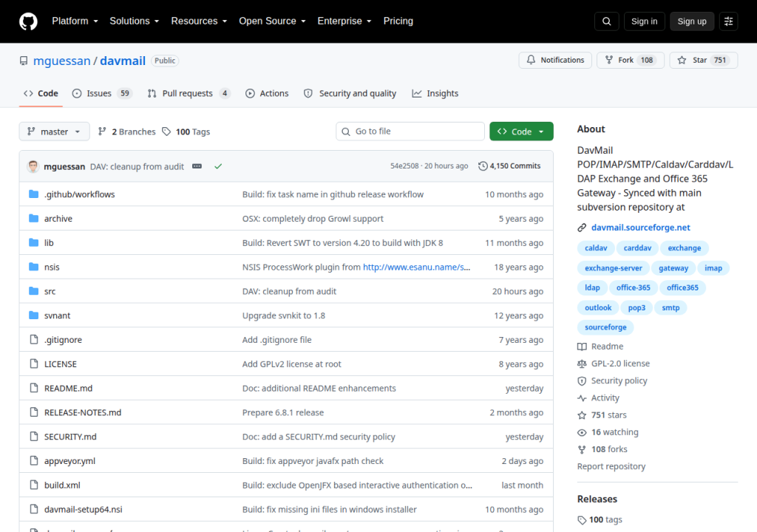Click the archive folder icon

point(33,218)
